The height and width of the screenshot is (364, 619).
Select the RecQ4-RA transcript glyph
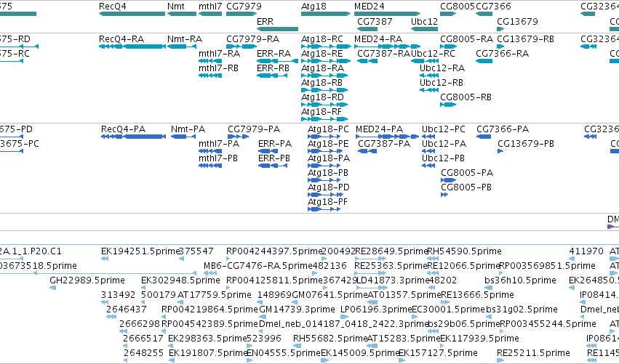tap(132, 46)
